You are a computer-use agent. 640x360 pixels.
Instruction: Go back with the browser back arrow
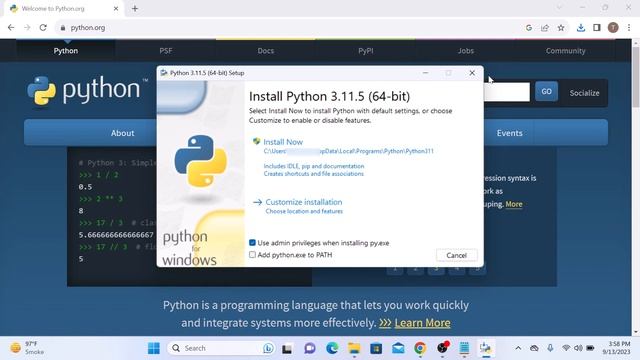(x=11, y=28)
